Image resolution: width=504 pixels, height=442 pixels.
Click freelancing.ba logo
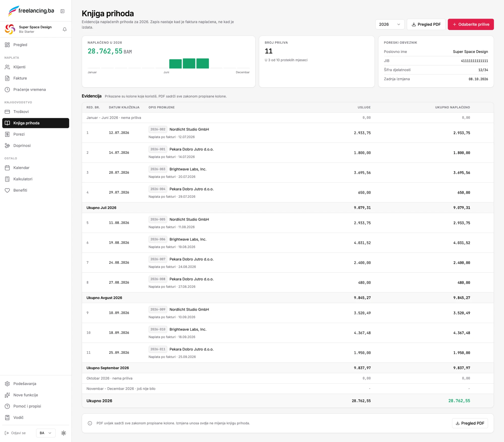click(31, 11)
